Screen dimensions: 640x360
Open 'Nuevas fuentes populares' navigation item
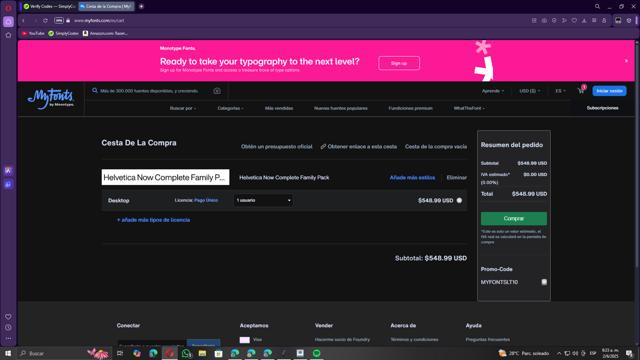point(340,108)
